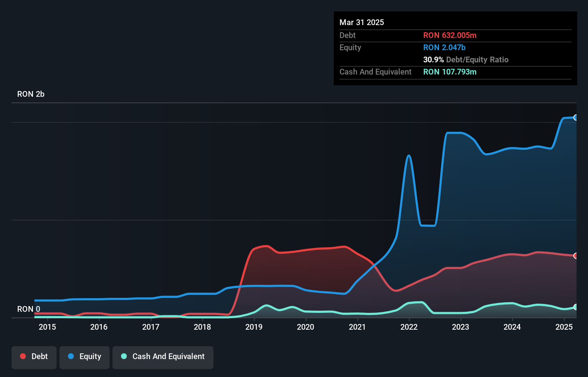Screen dimensions: 588x377
Task: Select the 2015 x-axis label
Action: point(47,327)
